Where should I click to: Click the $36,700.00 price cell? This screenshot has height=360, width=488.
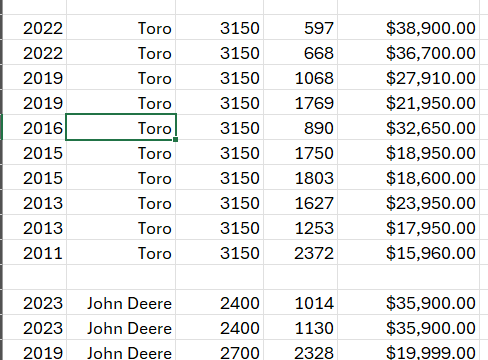[408, 52]
